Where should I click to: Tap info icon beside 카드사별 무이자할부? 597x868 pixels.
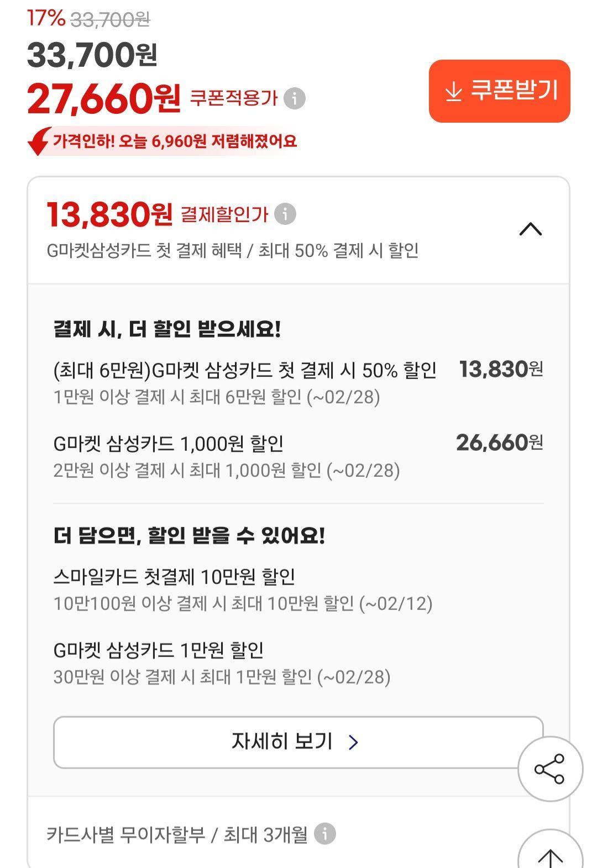pyautogui.click(x=325, y=833)
